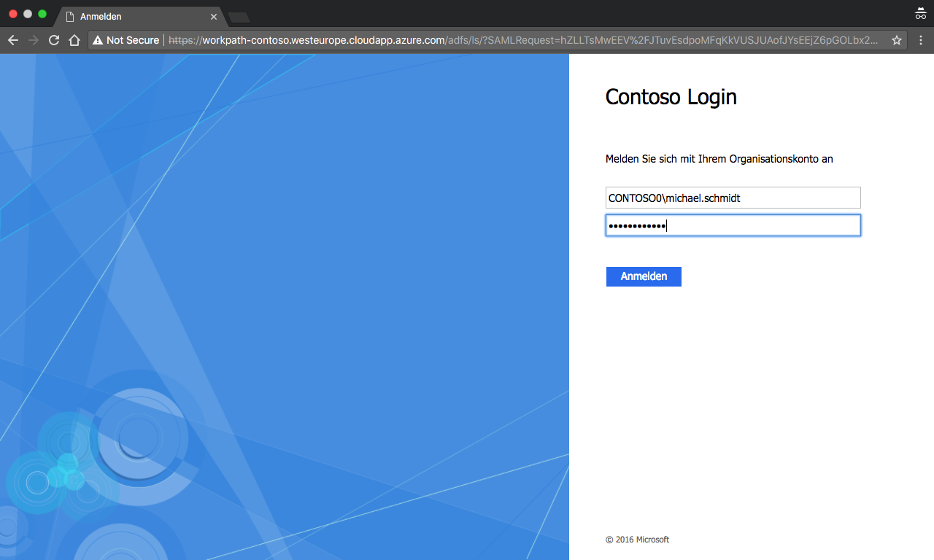
Task: Click the Not Secure warning triangle
Action: (x=97, y=40)
